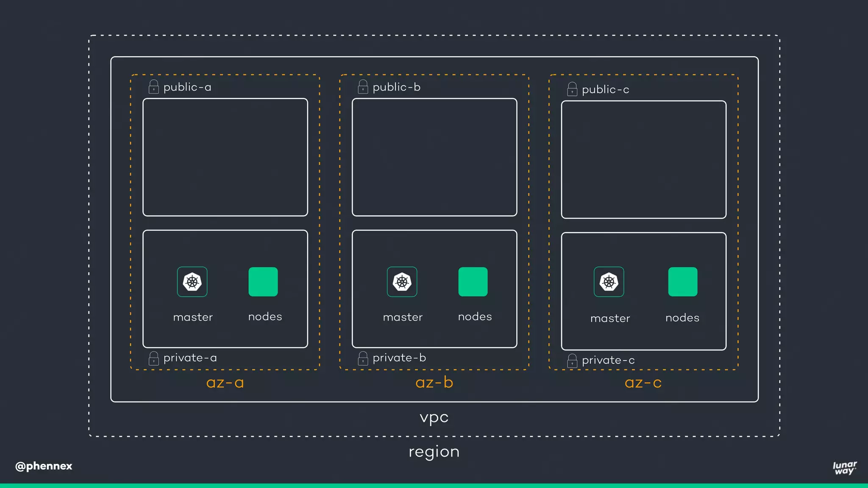Click the orange az-a label
The height and width of the screenshot is (488, 868).
click(x=225, y=383)
